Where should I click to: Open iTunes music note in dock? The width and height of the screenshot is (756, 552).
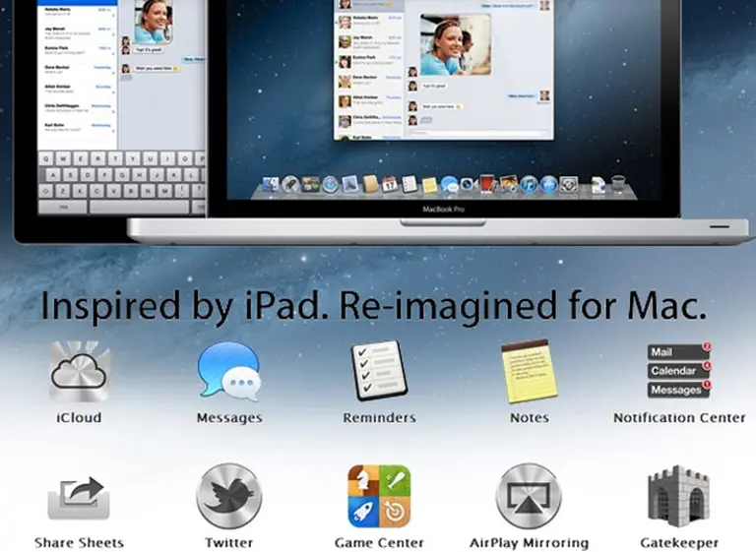(x=529, y=184)
